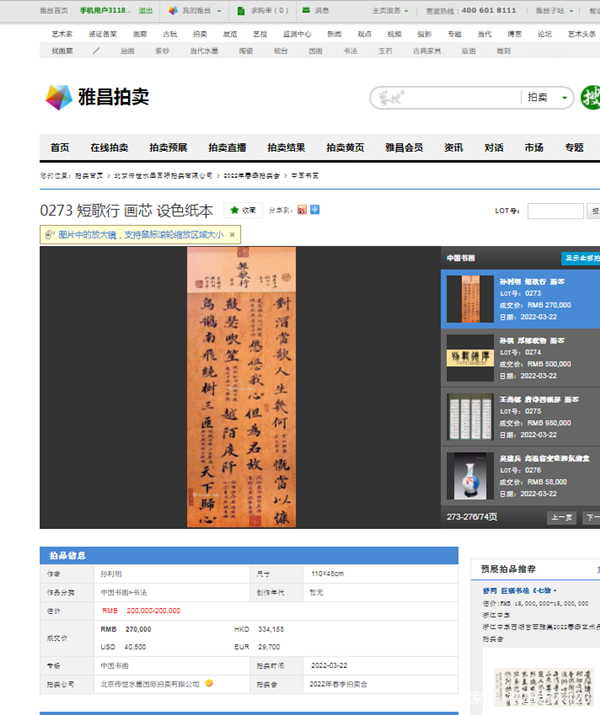Select LOT 0276 vase thumbnail
The width and height of the screenshot is (600, 715).
470,476
